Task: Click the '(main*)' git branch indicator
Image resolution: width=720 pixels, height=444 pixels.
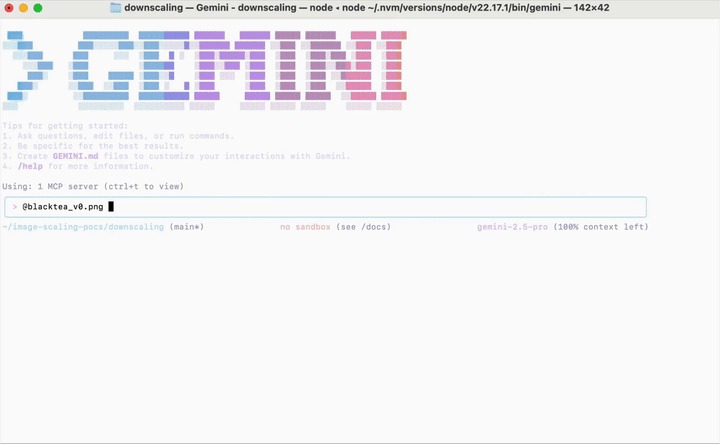Action: [187, 227]
